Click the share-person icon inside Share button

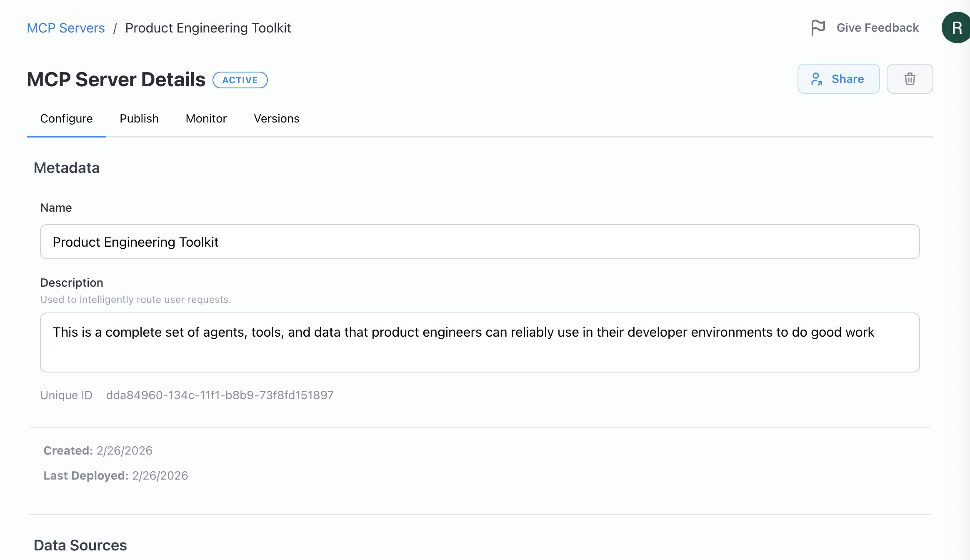pyautogui.click(x=817, y=79)
